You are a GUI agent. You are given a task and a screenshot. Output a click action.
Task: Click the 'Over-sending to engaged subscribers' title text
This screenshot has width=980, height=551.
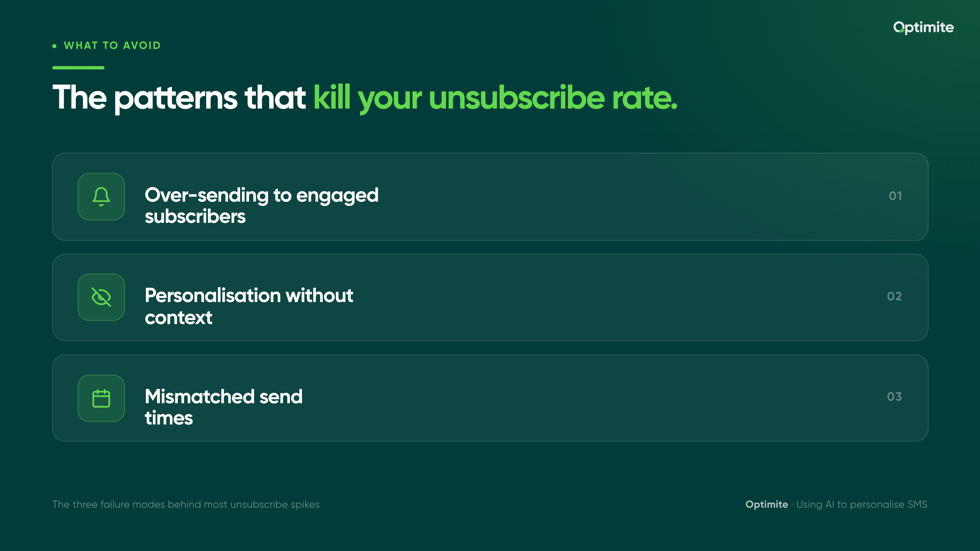pos(261,206)
